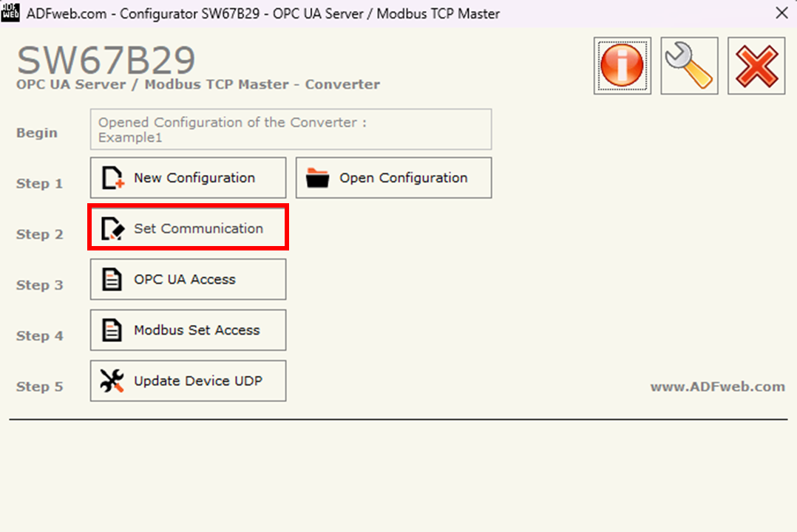
Task: Click the Step 5 label
Action: click(40, 386)
